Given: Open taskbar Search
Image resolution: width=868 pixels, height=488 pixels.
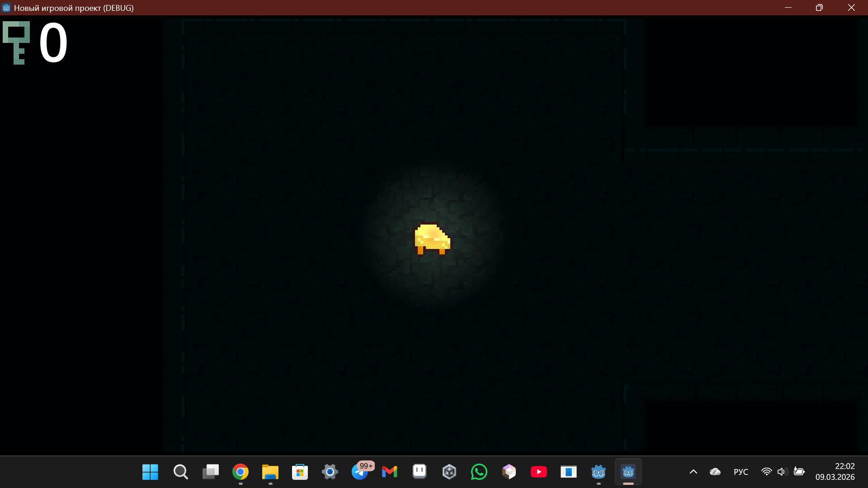Looking at the screenshot, I should (x=180, y=472).
